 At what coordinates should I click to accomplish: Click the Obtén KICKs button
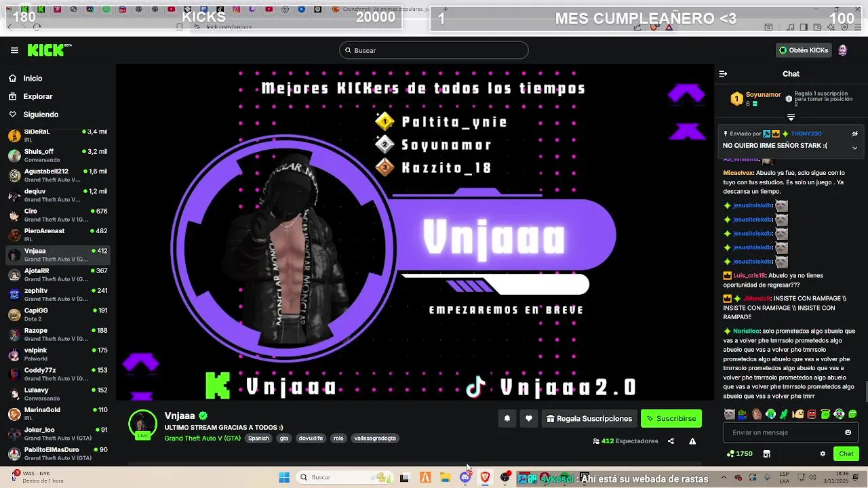pos(804,50)
